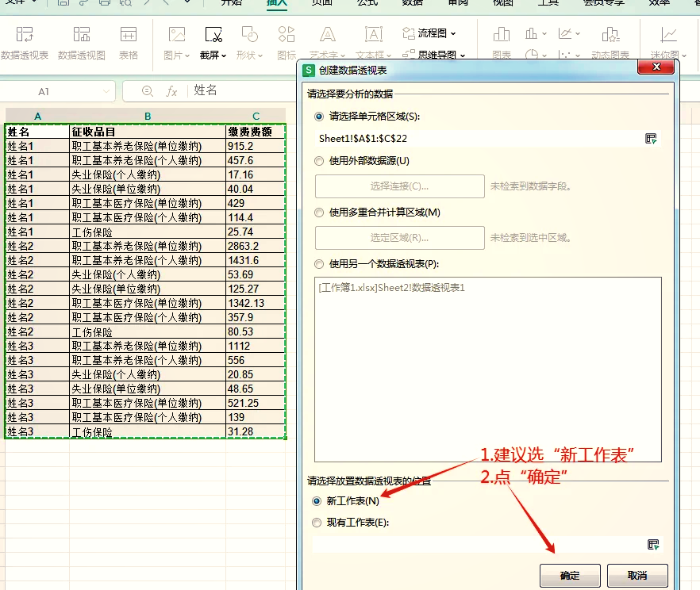This screenshot has width=700, height=590.
Task: Click range picker icon beside Sheet1!$A$1:$C$22
Action: point(651,138)
